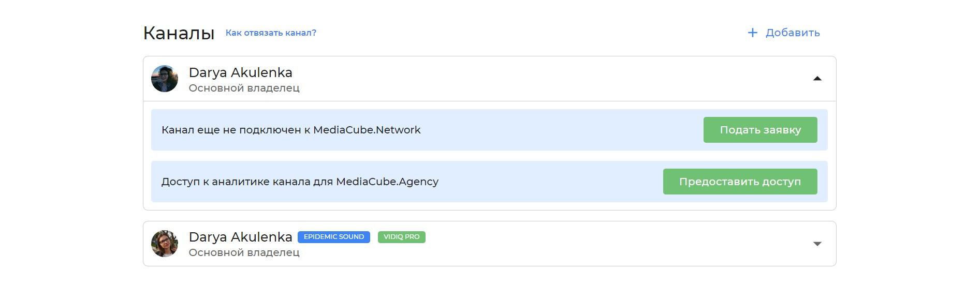Viewport: 980px width, 300px height.
Task: Click the Подать заявку button
Action: 760,130
